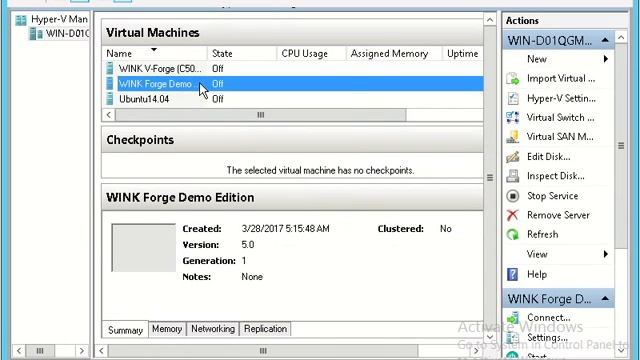Sort by the Uptime column header
The width and height of the screenshot is (640, 360).
coord(463,53)
